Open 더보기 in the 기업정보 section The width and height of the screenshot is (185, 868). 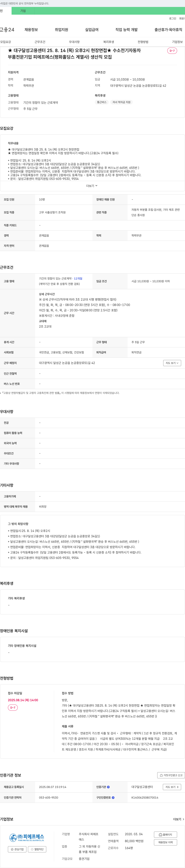coord(179,819)
